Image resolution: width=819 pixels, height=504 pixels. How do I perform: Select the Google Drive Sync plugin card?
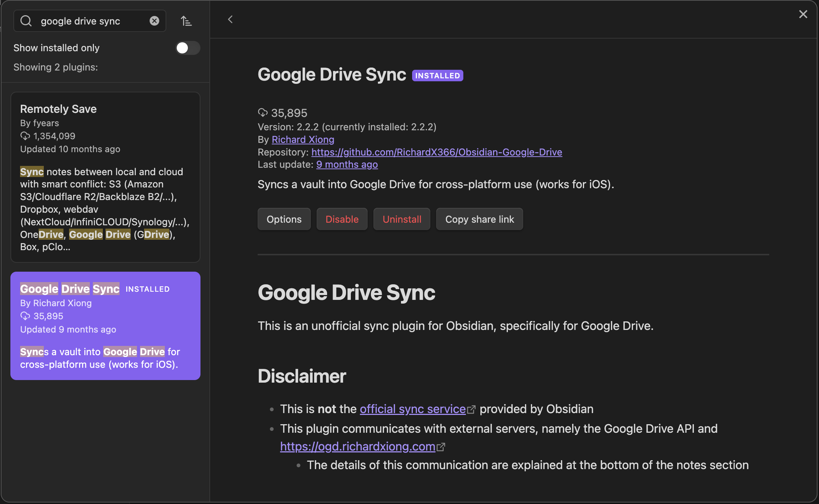pos(105,325)
